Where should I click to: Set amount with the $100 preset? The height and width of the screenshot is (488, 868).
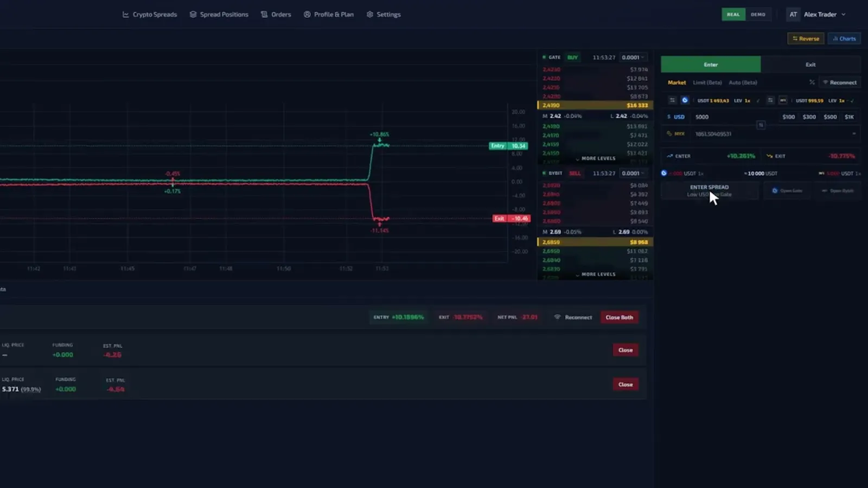coord(789,117)
